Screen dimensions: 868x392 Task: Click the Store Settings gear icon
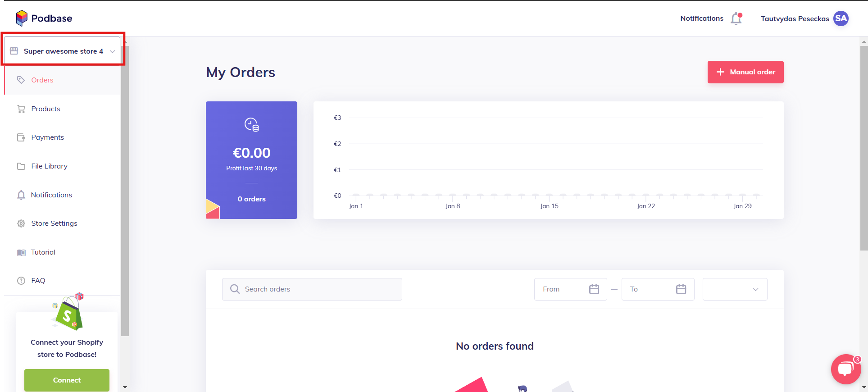pos(21,223)
